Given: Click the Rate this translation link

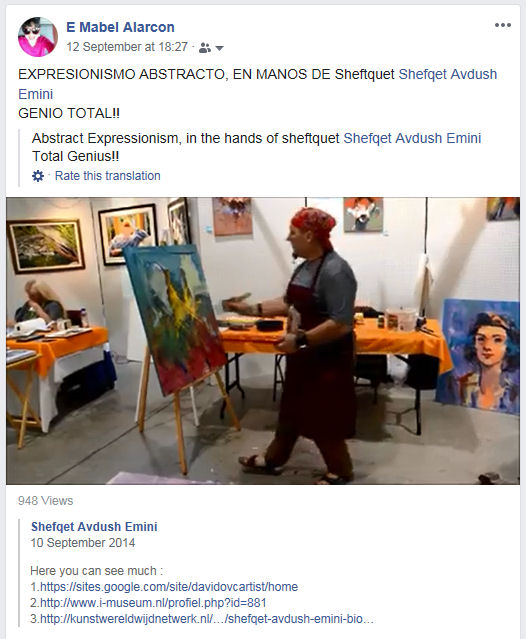Looking at the screenshot, I should [108, 176].
